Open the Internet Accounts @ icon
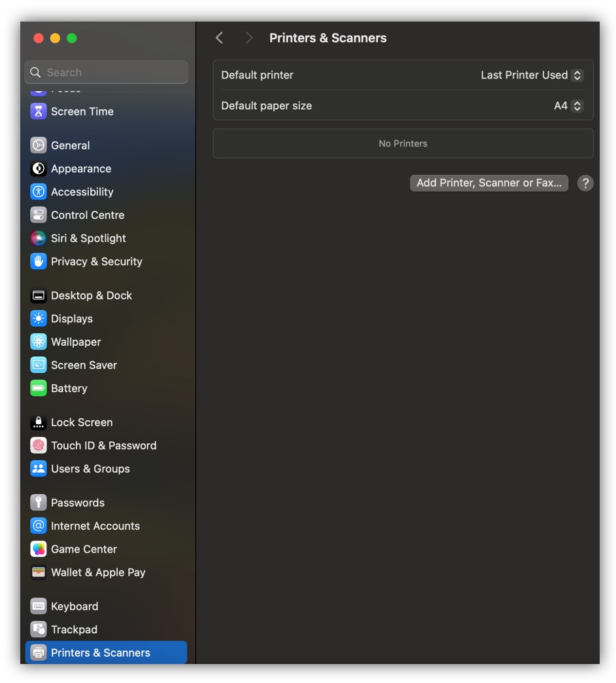Screen dimensions: 616x683 point(39,525)
